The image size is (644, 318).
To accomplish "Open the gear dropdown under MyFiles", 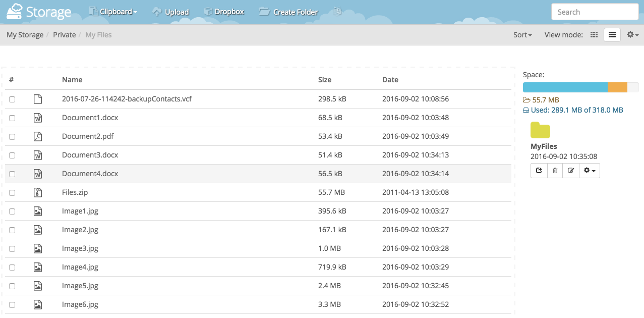I will (x=589, y=171).
